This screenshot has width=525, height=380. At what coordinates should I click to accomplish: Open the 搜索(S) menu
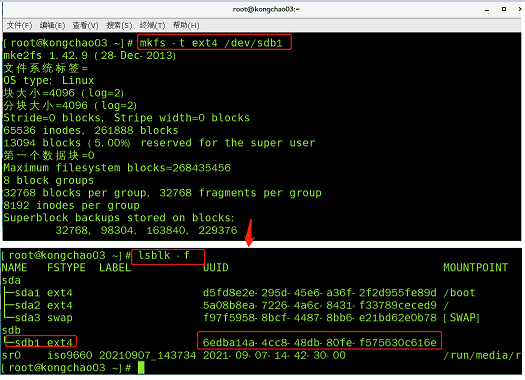point(119,25)
